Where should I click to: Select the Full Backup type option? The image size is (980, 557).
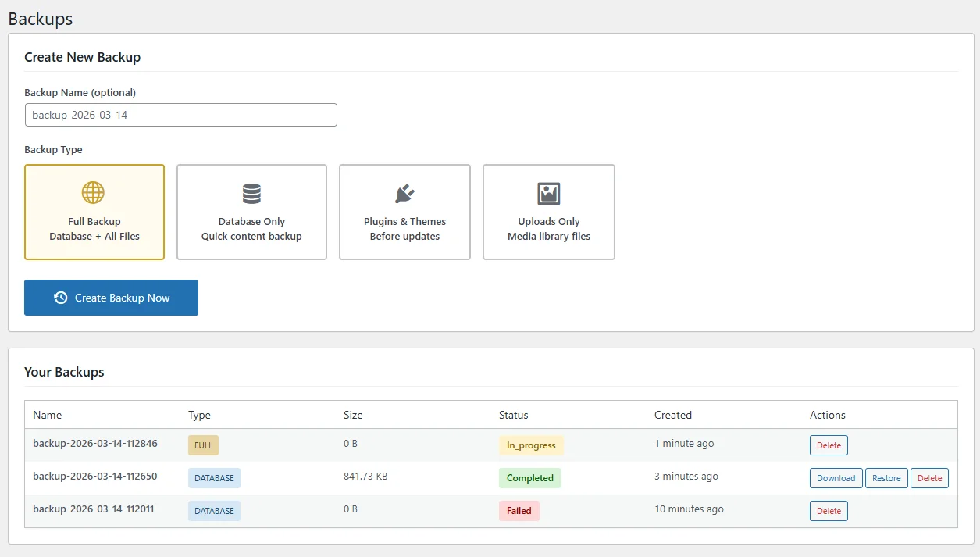coord(94,212)
